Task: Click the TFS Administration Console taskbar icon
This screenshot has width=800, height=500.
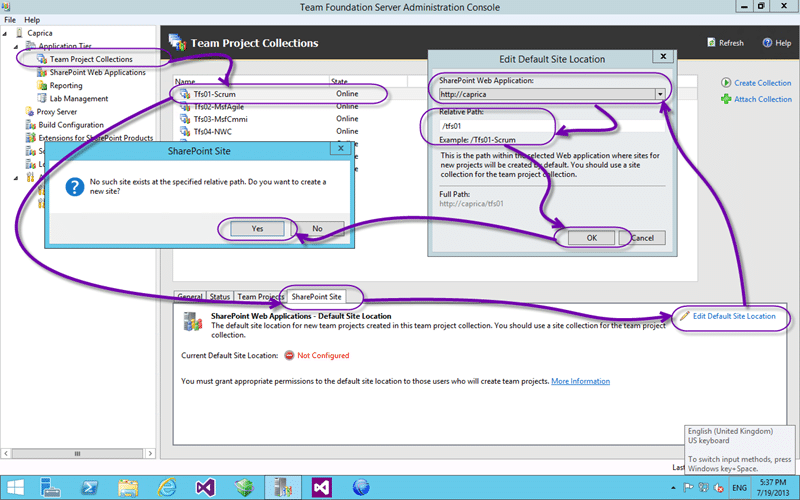Action: (283, 488)
